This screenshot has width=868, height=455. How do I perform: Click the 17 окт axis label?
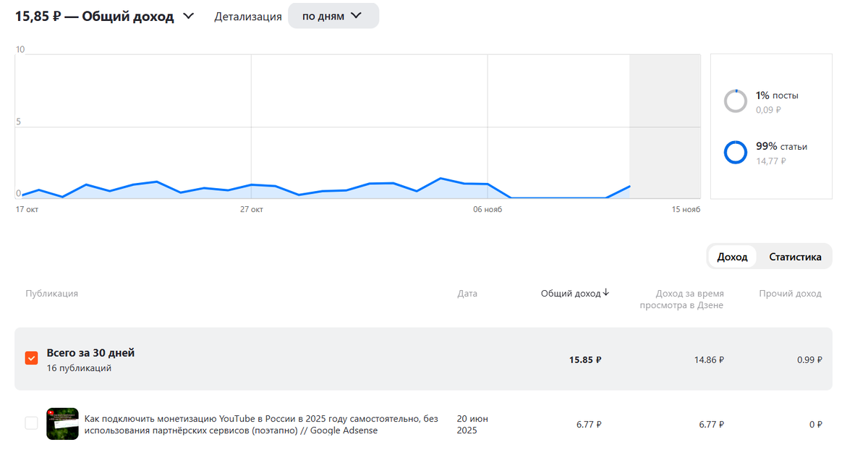27,209
